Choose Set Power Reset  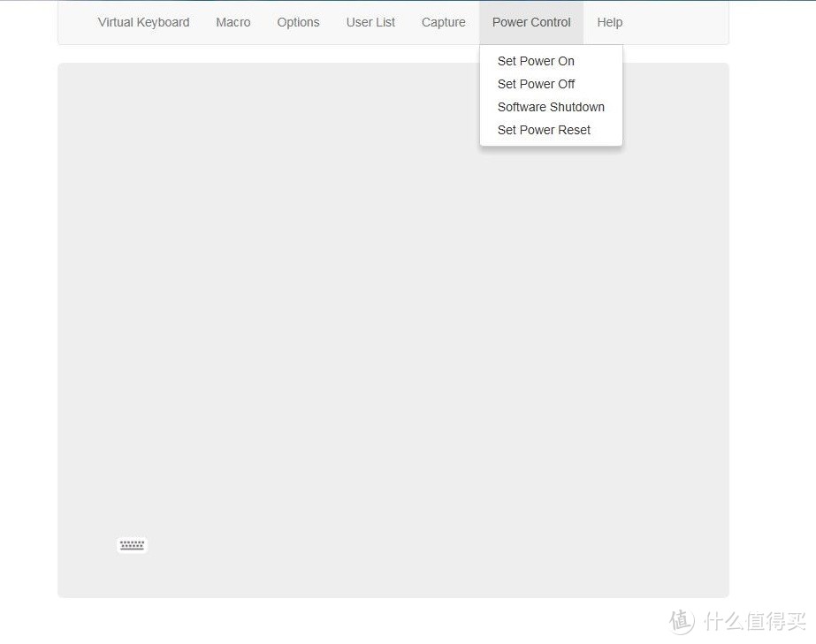coord(544,130)
